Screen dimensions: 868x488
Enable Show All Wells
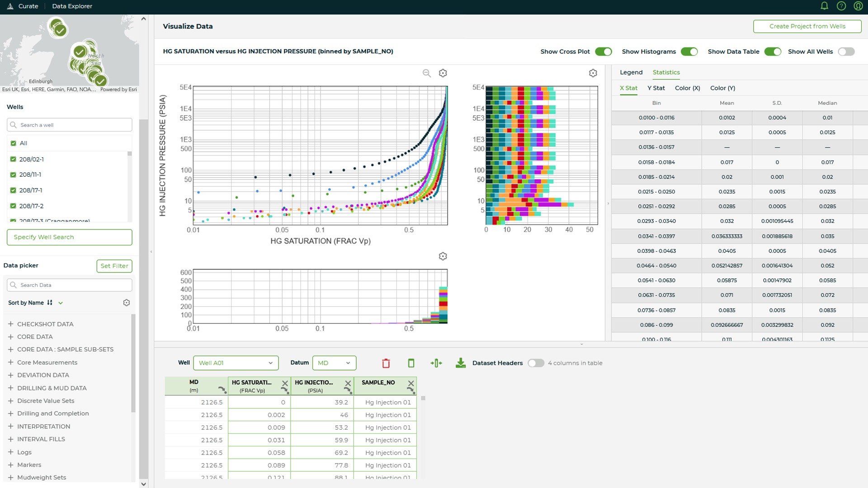(x=846, y=52)
